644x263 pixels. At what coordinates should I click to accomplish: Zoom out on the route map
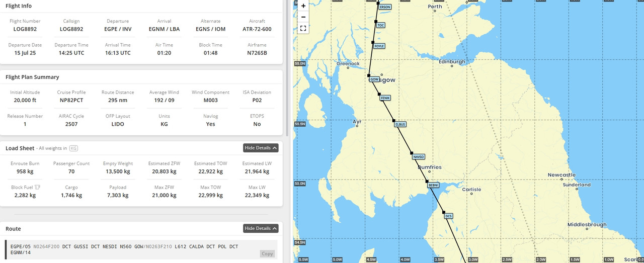pyautogui.click(x=303, y=17)
